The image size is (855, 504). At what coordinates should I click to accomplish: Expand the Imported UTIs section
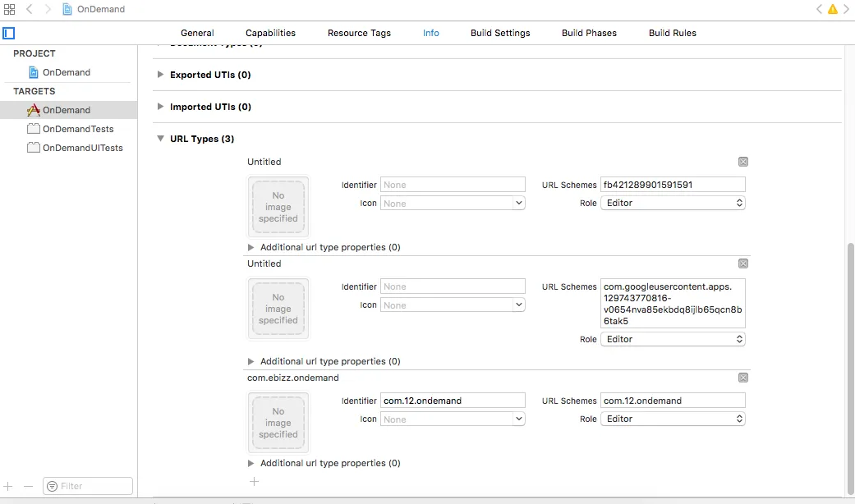pos(161,107)
